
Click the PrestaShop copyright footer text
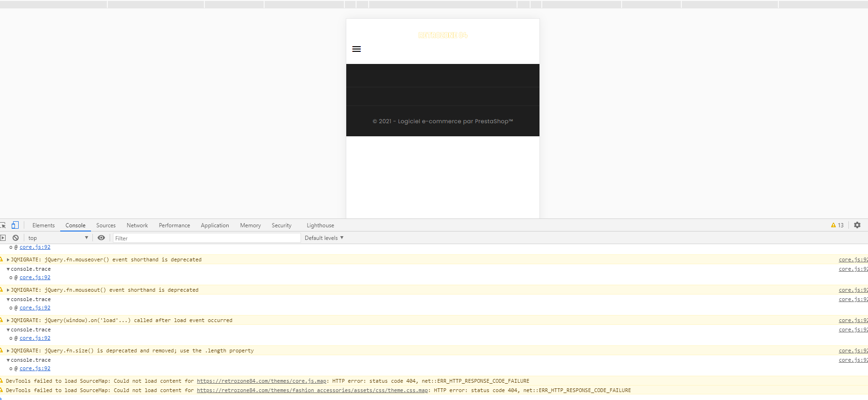[443, 121]
